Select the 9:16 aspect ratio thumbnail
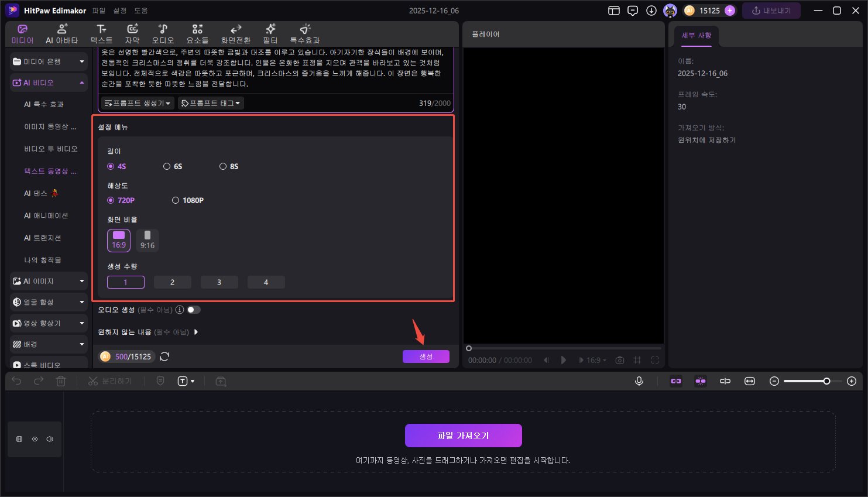Image resolution: width=868 pixels, height=497 pixels. point(147,240)
